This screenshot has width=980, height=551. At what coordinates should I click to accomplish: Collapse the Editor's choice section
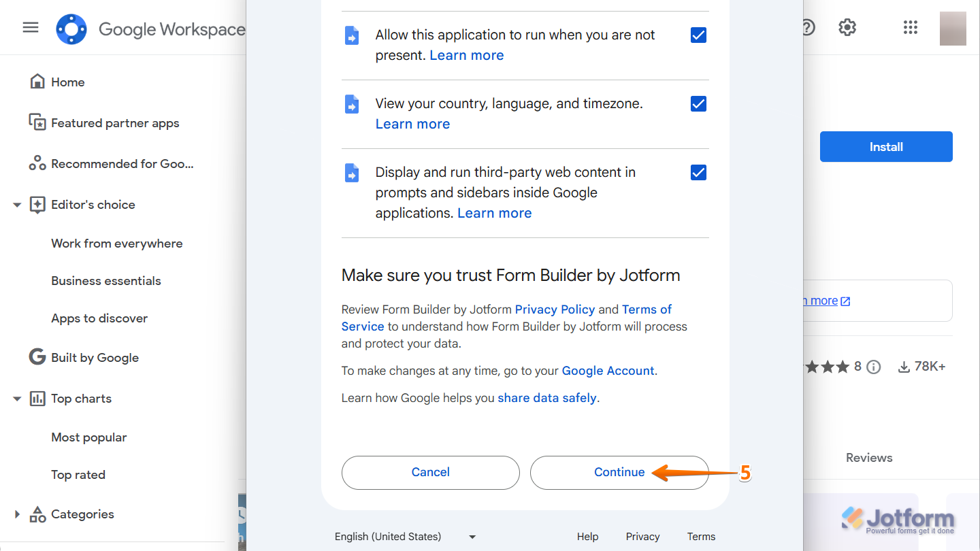click(x=16, y=204)
